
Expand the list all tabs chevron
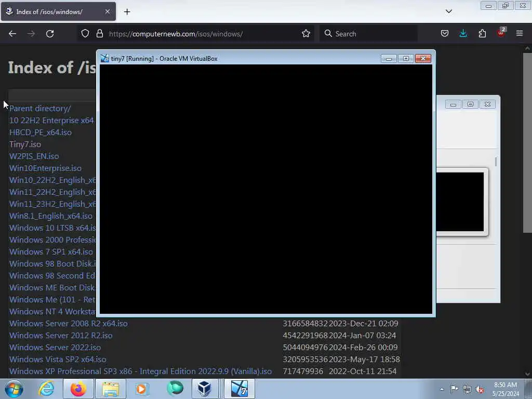pyautogui.click(x=448, y=11)
